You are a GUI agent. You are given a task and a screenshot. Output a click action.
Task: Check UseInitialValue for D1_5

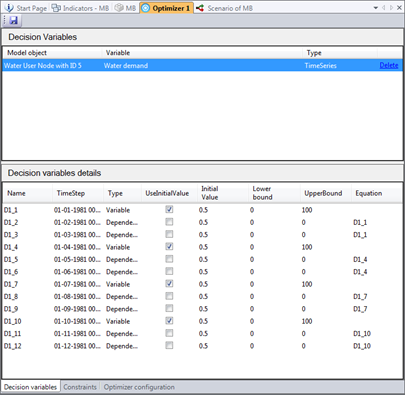click(169, 259)
